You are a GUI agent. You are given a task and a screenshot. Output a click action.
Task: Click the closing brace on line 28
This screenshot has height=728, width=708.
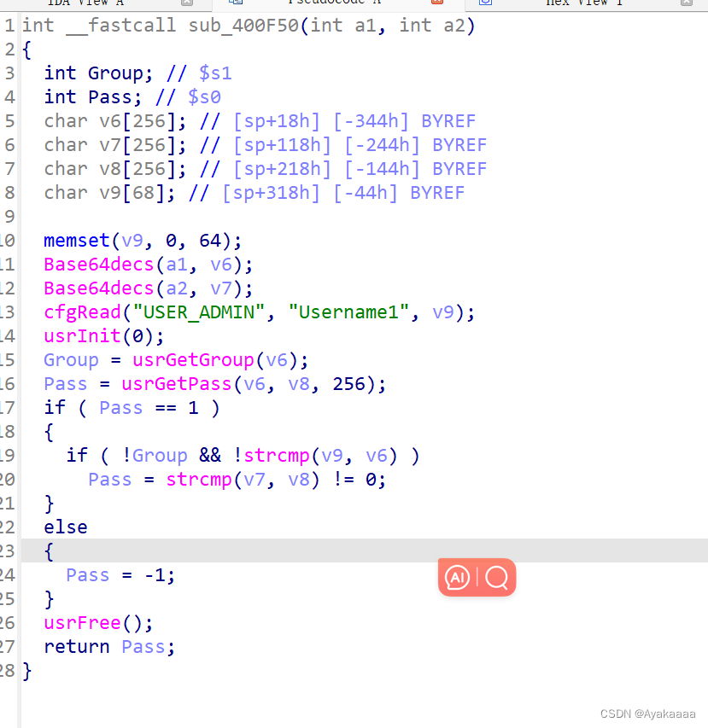[27, 671]
